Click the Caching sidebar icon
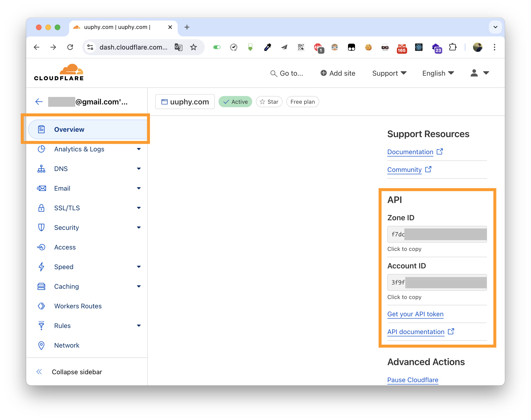Screen dimensions: 531x420 tap(41, 286)
